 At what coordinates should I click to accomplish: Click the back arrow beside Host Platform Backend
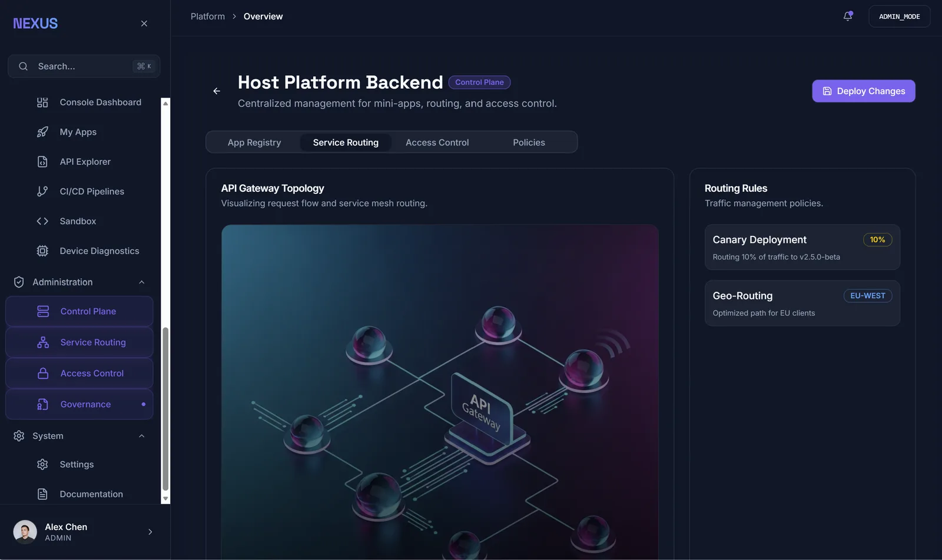click(x=217, y=91)
